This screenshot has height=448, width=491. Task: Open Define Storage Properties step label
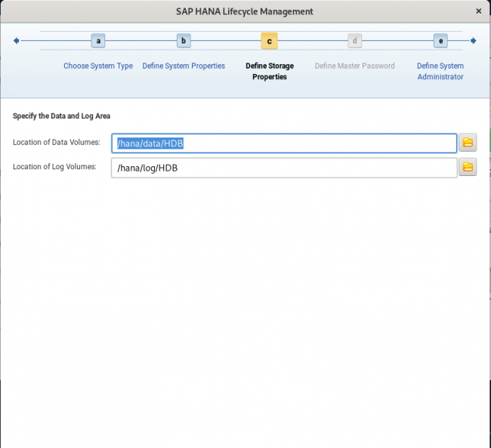point(270,71)
